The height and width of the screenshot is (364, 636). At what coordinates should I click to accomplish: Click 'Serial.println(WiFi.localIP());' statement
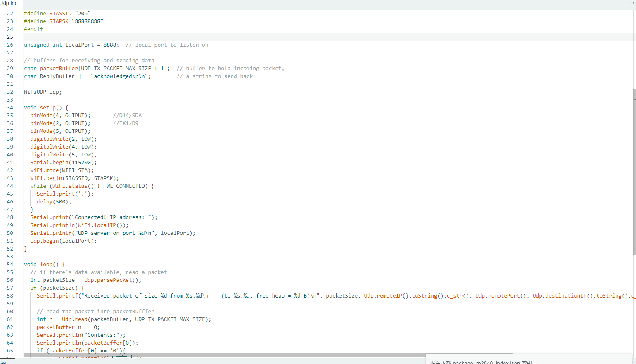80,225
